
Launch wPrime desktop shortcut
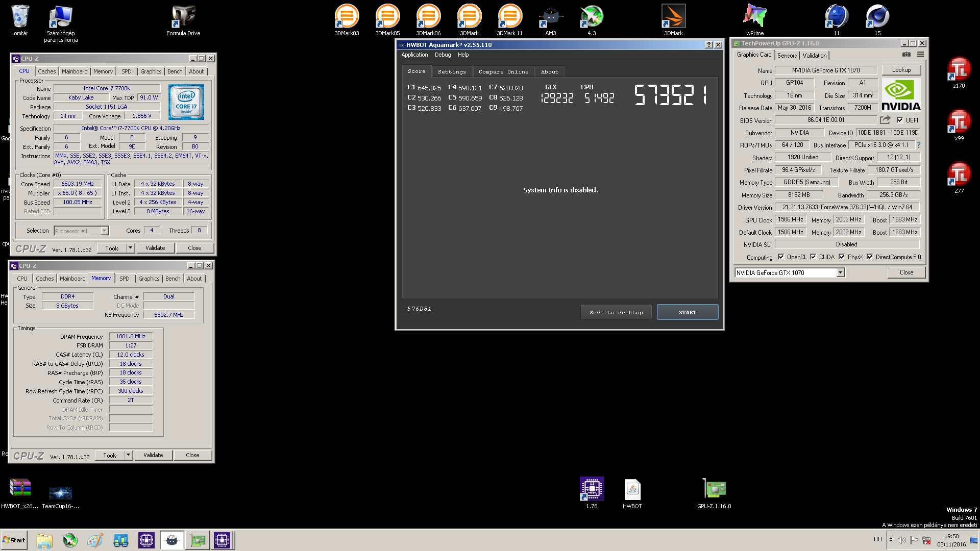pyautogui.click(x=755, y=20)
